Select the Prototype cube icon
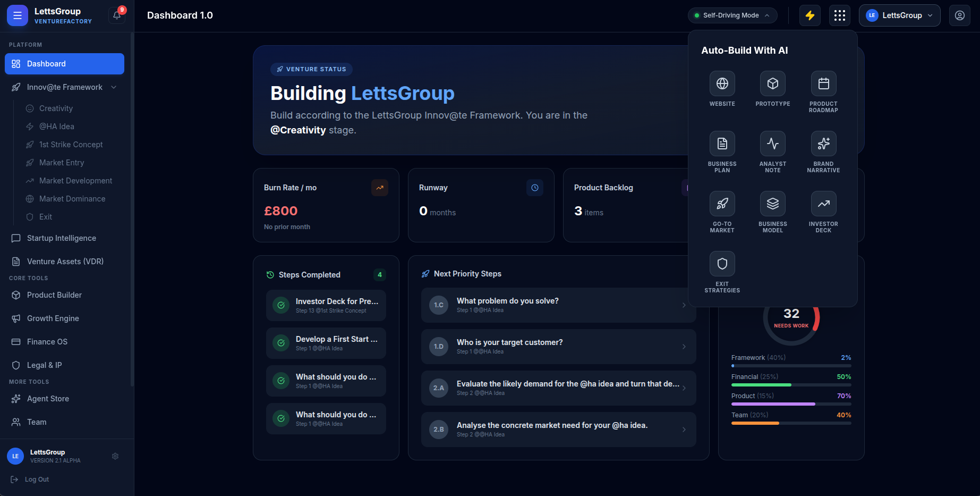This screenshot has width=980, height=496. click(772, 84)
